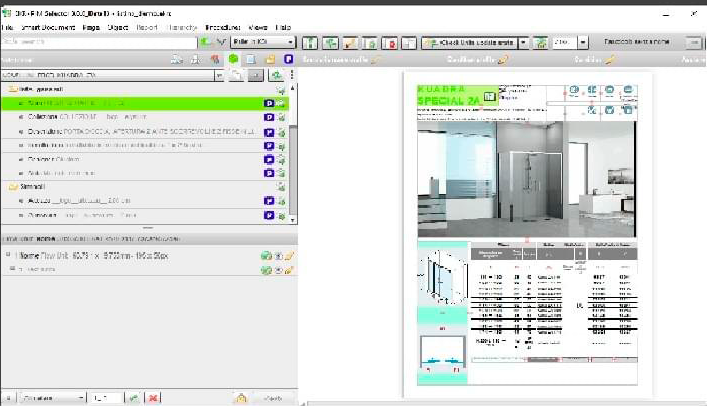Click the icon at right of Simboli folder
This screenshot has width=707, height=406.
pos(280,187)
